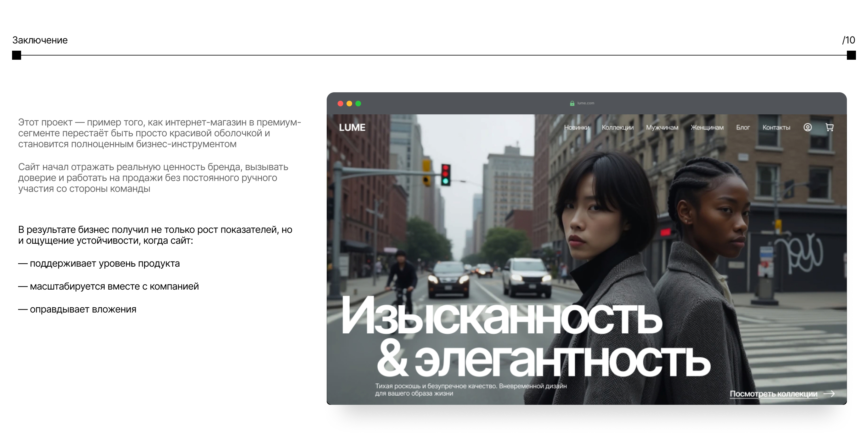Screen dimensions: 868x441
Task: Open the user account profile icon
Action: coord(807,128)
